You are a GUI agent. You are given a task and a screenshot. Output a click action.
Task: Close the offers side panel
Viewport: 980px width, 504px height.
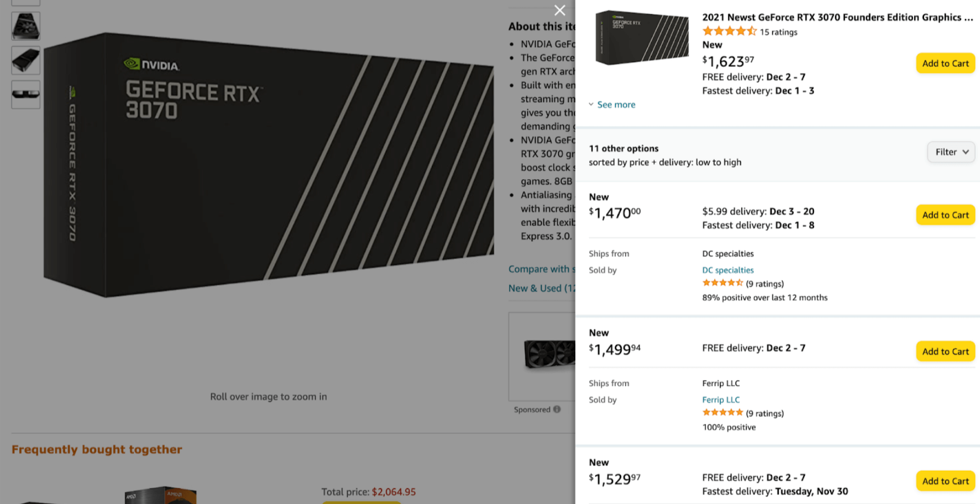coord(560,11)
